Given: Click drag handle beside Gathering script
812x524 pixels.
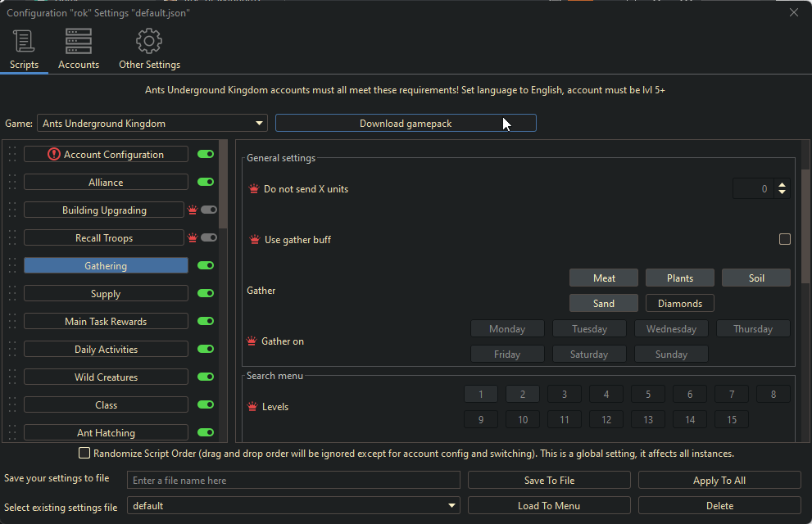Looking at the screenshot, I should (12, 265).
